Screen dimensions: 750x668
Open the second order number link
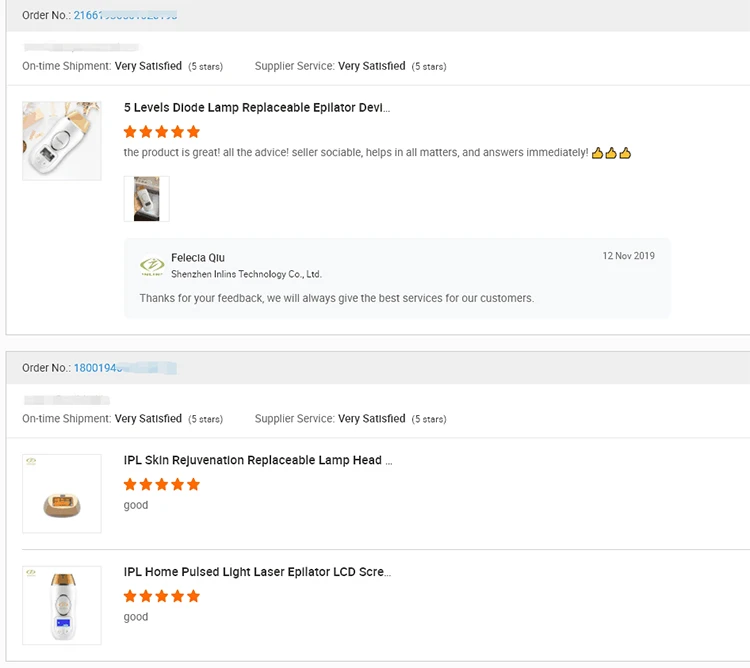coord(124,368)
